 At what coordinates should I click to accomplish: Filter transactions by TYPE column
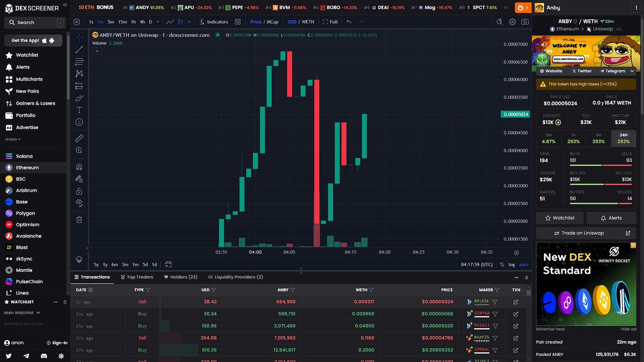click(148, 290)
